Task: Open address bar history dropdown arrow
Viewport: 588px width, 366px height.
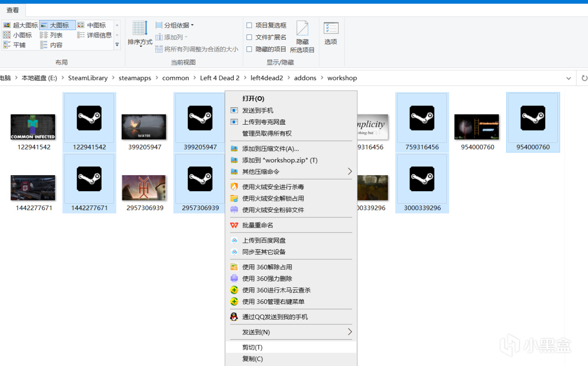Action: (569, 78)
